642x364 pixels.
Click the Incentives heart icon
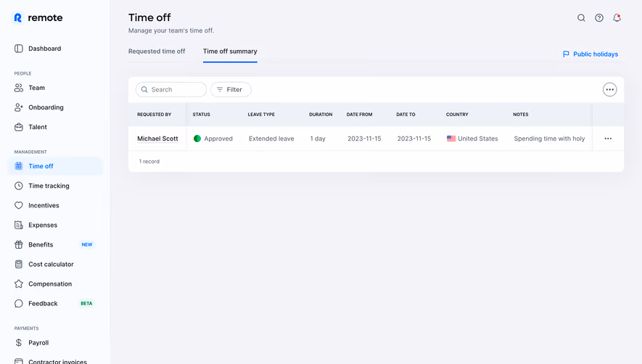coord(18,205)
